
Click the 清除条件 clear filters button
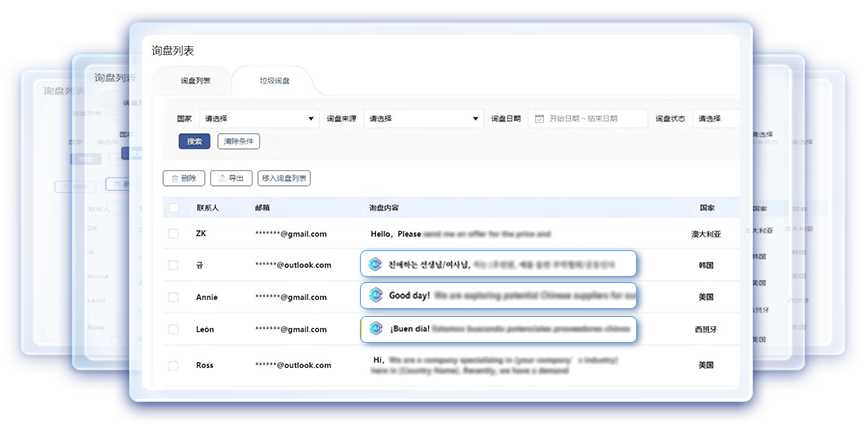click(238, 142)
